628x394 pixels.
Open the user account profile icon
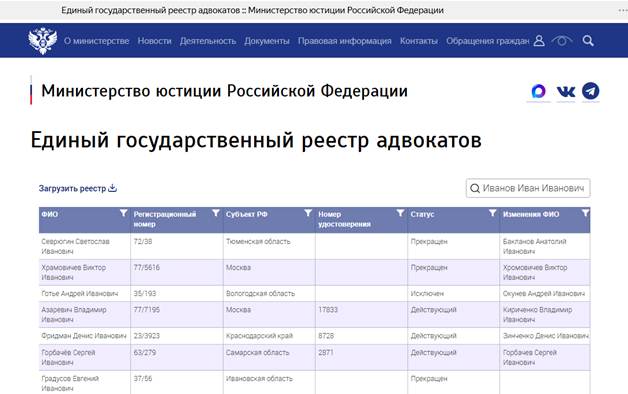coord(539,41)
